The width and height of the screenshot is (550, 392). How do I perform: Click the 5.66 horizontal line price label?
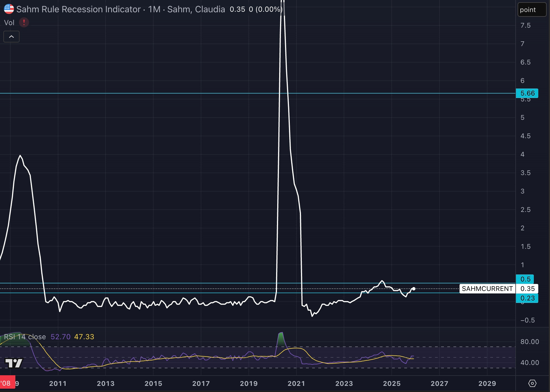(x=527, y=93)
